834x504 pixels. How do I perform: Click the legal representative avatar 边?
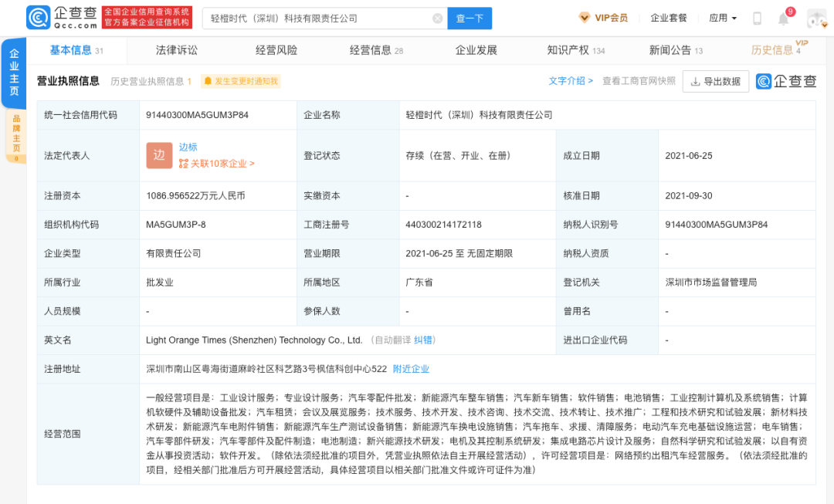[x=160, y=155]
